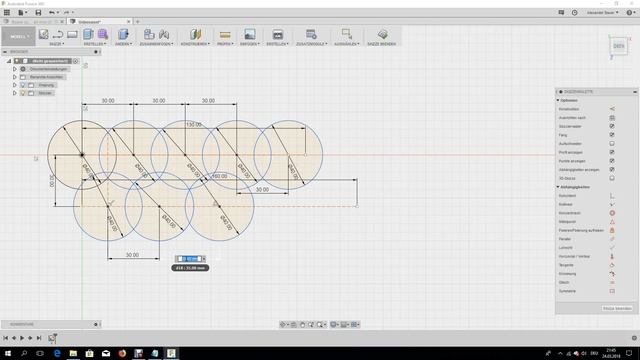Click the insert image icon under Einfügen
This screenshot has height=360, width=640.
coord(250,34)
